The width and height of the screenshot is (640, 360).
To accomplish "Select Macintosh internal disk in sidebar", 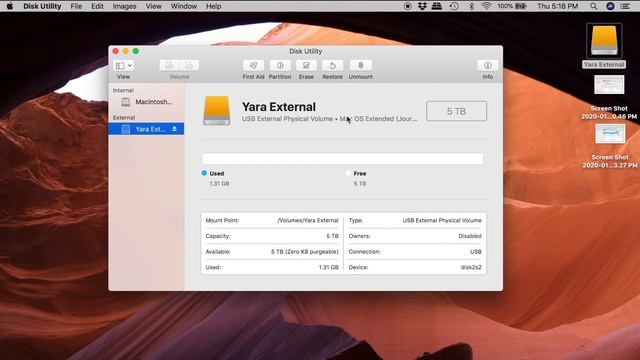I will click(x=147, y=102).
